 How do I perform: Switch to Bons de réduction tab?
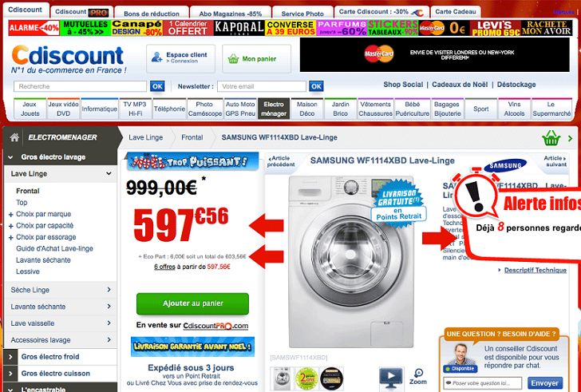[x=152, y=13]
